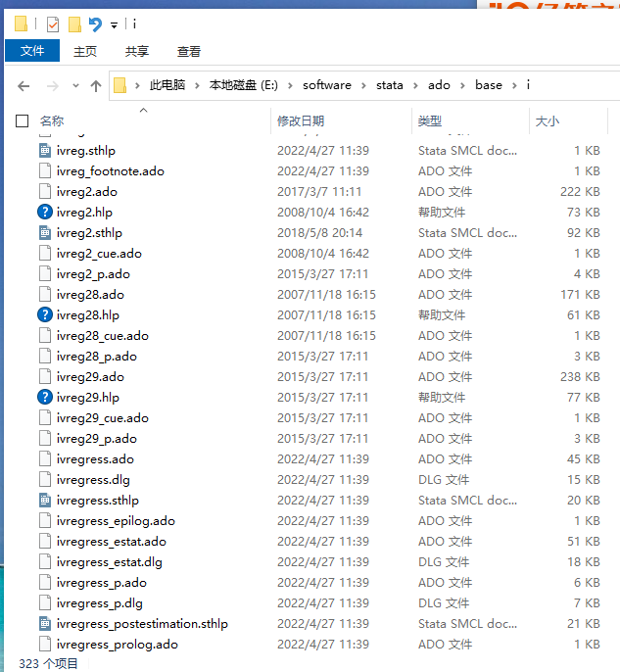
Task: Select ivreg2_p.ado file icon
Action: coord(45,274)
